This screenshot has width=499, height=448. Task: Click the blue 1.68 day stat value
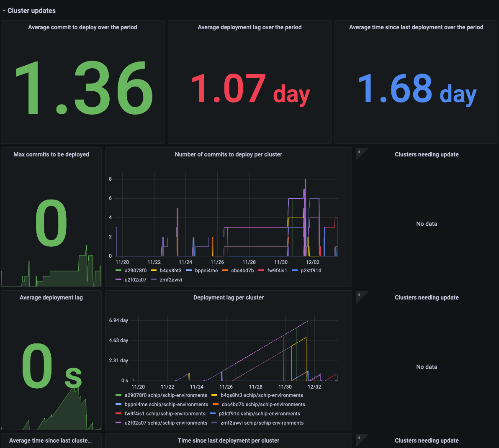coord(417,89)
